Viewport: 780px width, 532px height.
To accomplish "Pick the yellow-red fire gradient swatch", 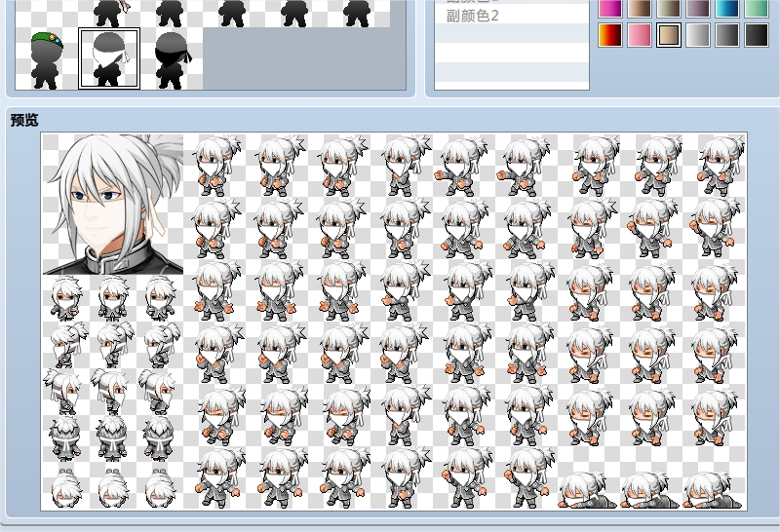I will click(x=610, y=35).
